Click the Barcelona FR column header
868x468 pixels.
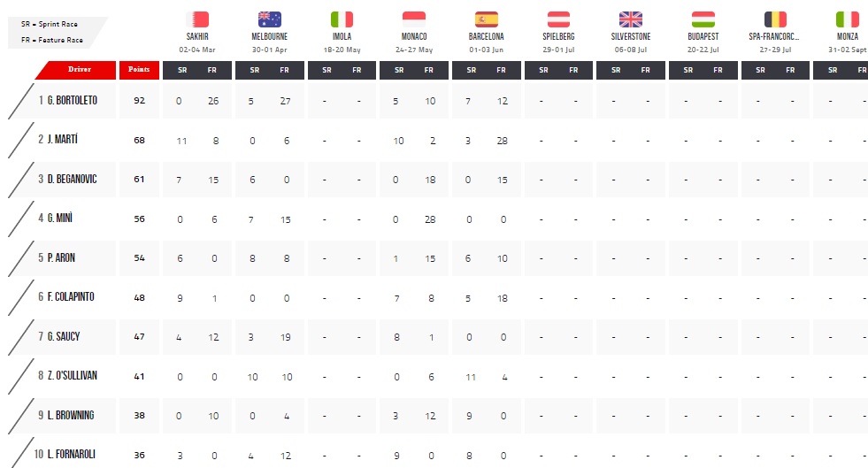(501, 70)
